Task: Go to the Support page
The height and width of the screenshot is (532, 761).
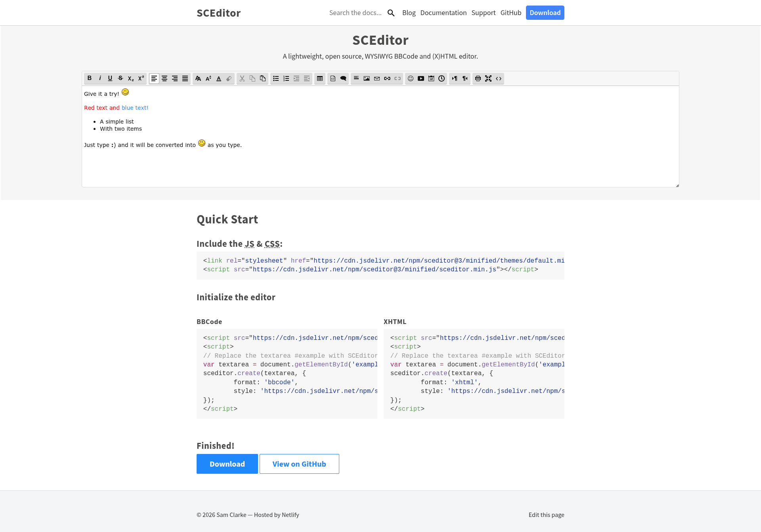Action: click(x=483, y=13)
